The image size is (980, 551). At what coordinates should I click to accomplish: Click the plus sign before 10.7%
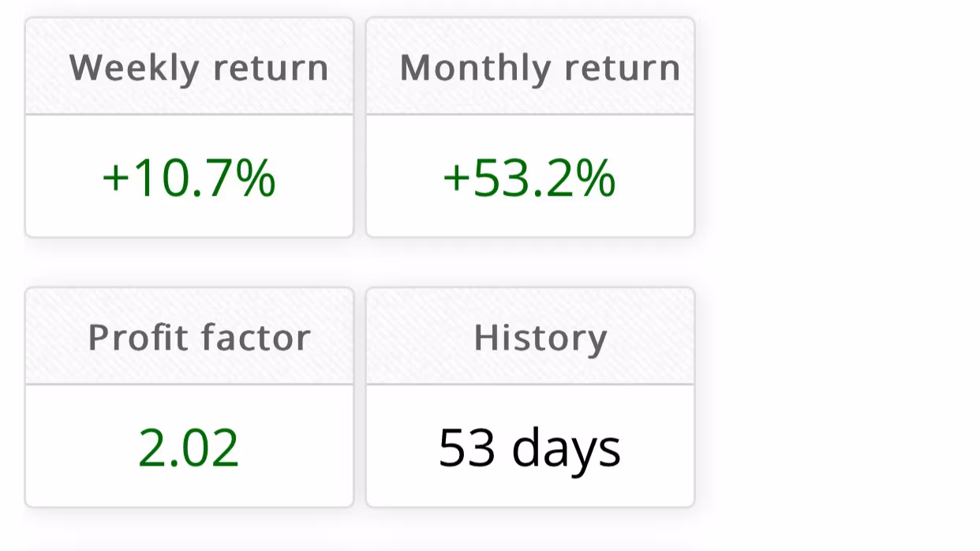tap(115, 178)
